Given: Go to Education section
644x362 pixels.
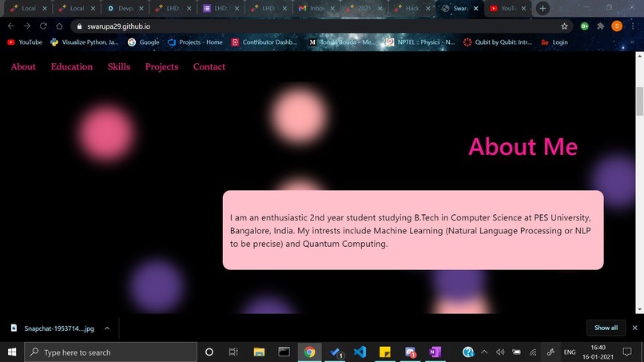Looking at the screenshot, I should [x=71, y=66].
